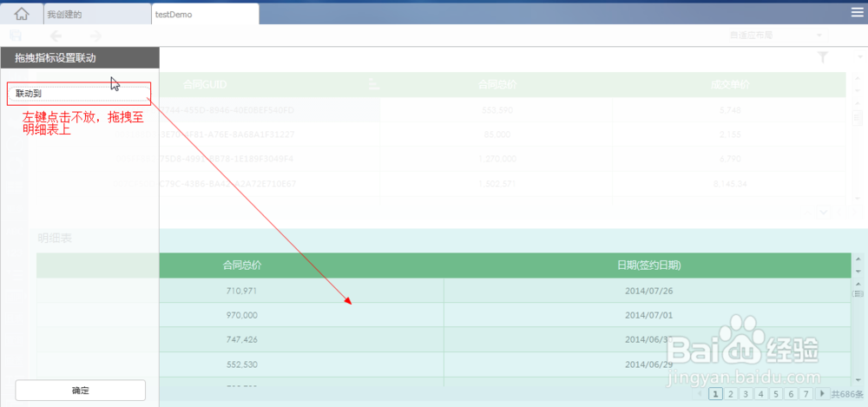Screen dimensions: 868x407
Task: Go to next page arrow in detail table
Action: pos(823,394)
